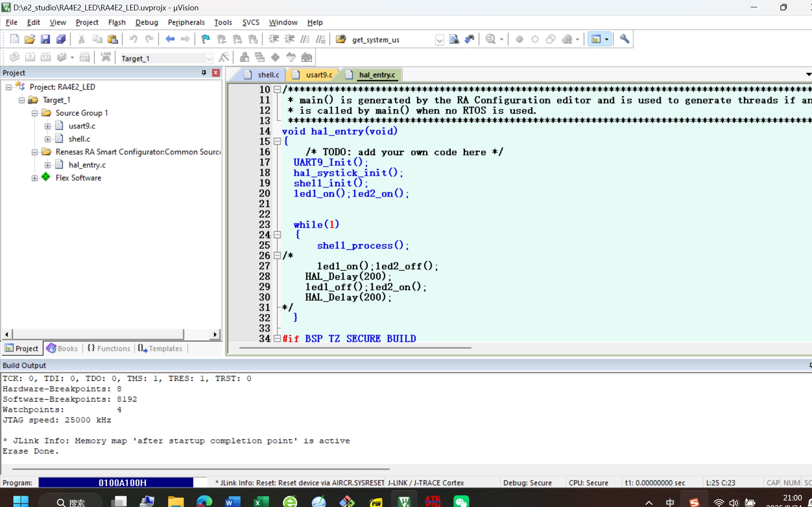Collapse the code fold at line 15

coord(277,141)
